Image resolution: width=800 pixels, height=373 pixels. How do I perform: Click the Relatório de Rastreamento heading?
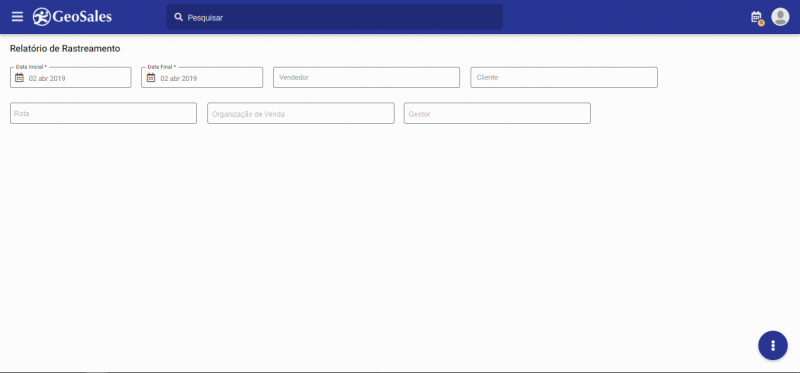(65, 49)
